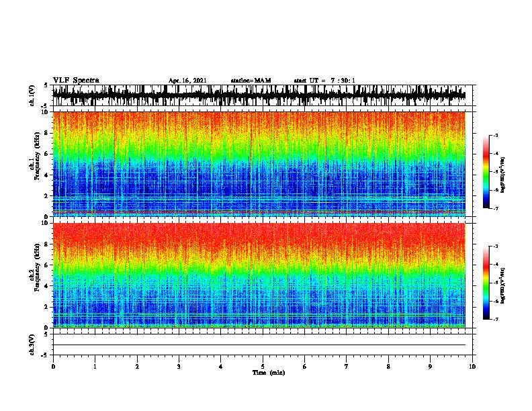Click the "6" time axis tick label
Viewport: 532px width, 411px height.
point(305,367)
